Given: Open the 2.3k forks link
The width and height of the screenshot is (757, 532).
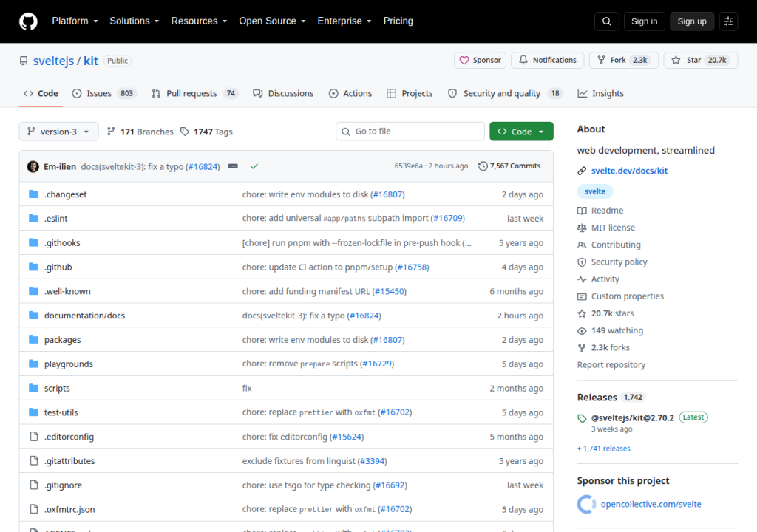Looking at the screenshot, I should pyautogui.click(x=610, y=347).
